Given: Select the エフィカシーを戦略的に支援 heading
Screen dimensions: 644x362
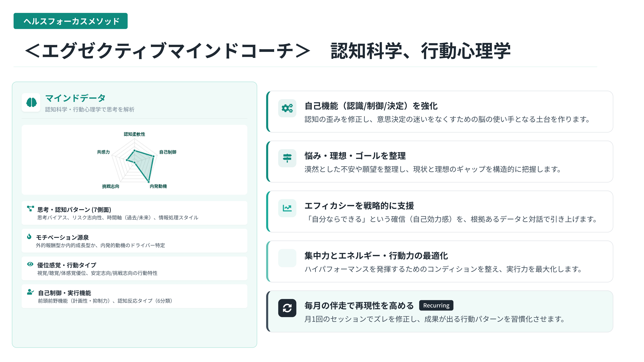Looking at the screenshot, I should 359,206.
